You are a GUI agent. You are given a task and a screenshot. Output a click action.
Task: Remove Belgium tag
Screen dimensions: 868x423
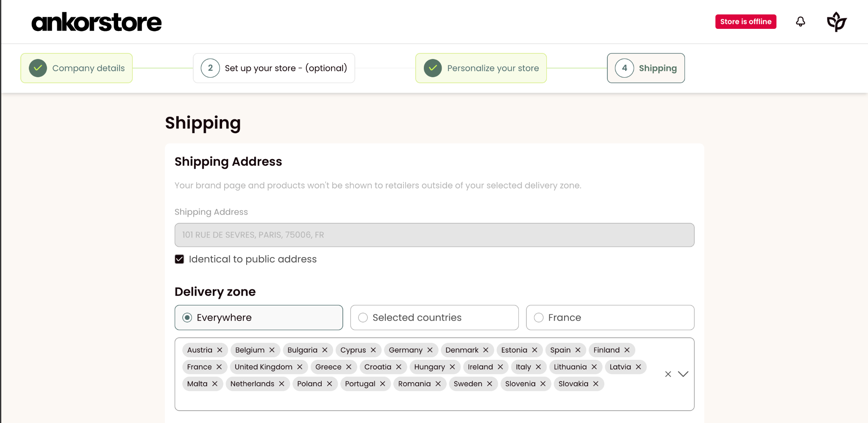272,350
